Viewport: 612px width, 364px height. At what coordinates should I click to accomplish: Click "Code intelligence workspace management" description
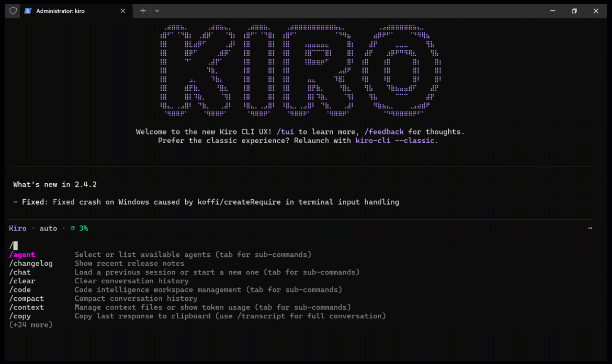[209, 290]
